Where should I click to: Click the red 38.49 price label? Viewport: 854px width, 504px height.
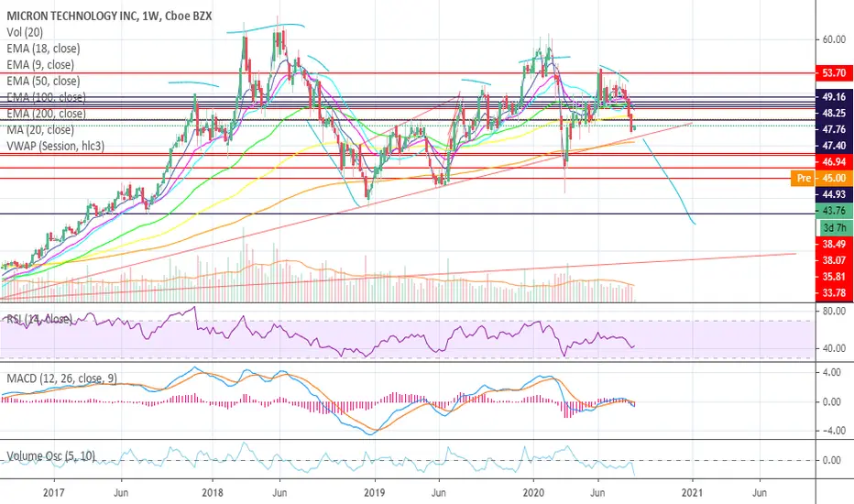pyautogui.click(x=834, y=244)
